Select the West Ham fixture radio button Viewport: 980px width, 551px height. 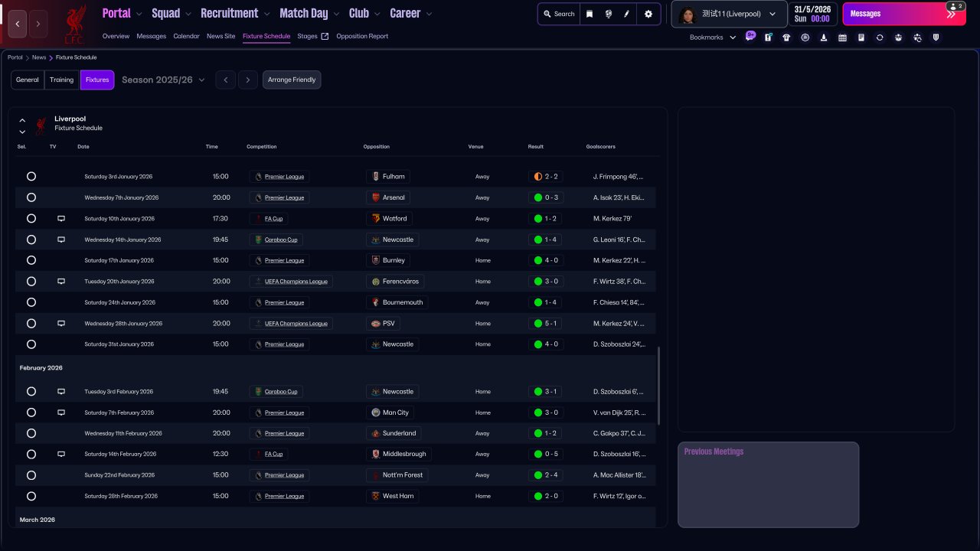(x=31, y=496)
